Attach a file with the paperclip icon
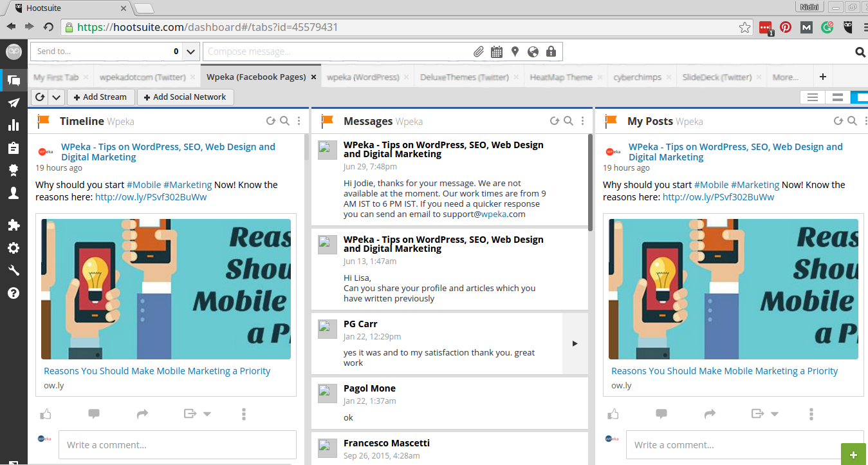Image resolution: width=868 pixels, height=465 pixels. tap(478, 51)
